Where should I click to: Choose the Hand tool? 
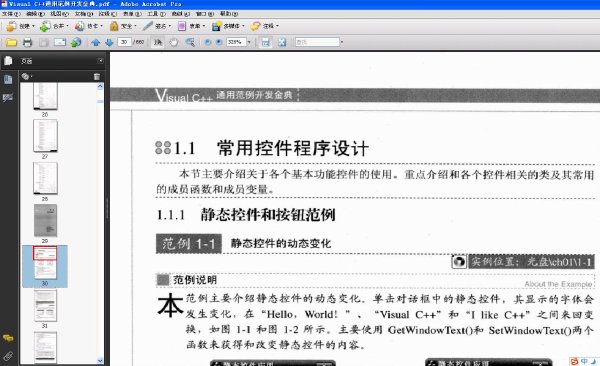pyautogui.click(x=174, y=42)
